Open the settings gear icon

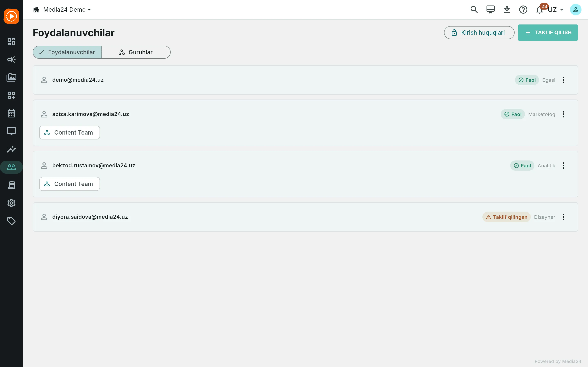click(11, 203)
